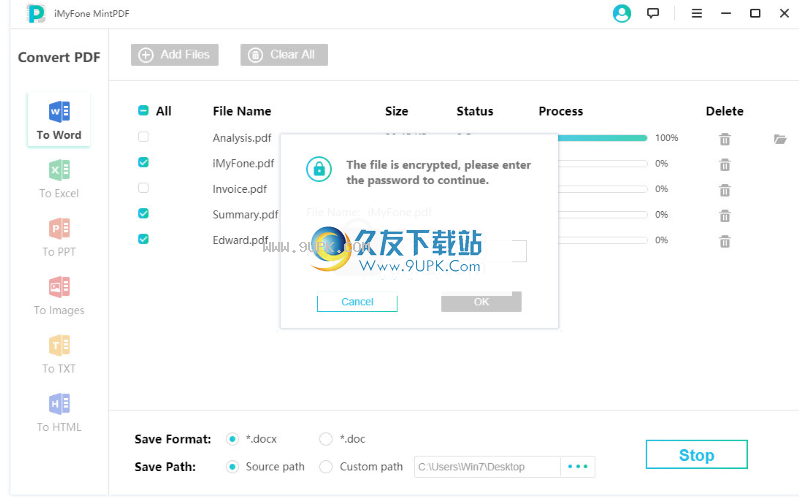The width and height of the screenshot is (799, 499).
Task: Click Edward.pdf progress bar
Action: coord(603,240)
